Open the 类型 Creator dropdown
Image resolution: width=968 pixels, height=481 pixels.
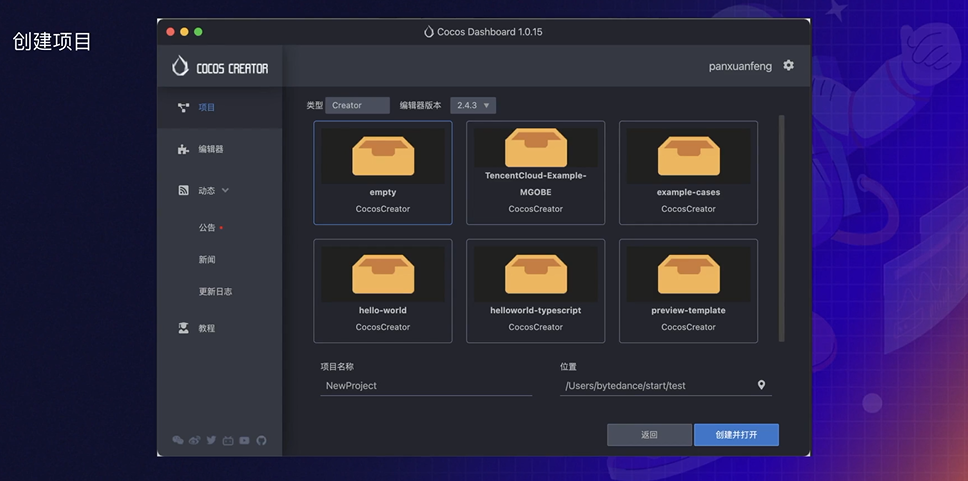357,106
